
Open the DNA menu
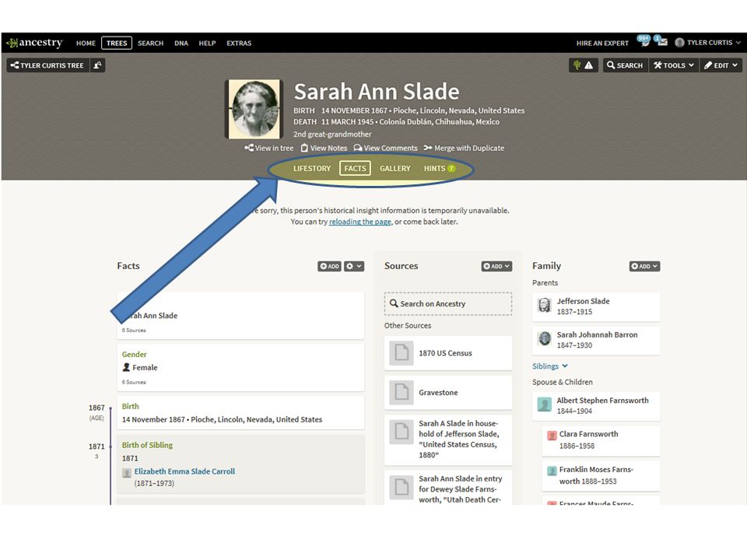[181, 43]
